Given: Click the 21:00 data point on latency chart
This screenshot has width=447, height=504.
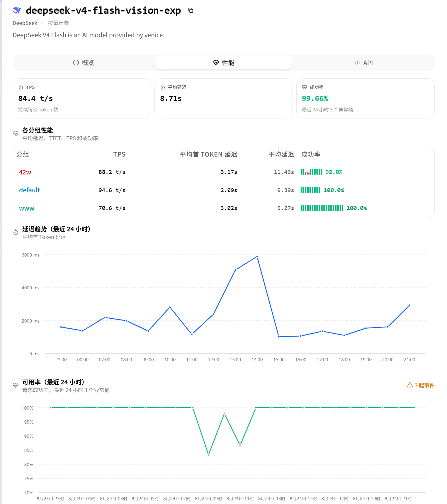Looking at the screenshot, I should [x=409, y=305].
